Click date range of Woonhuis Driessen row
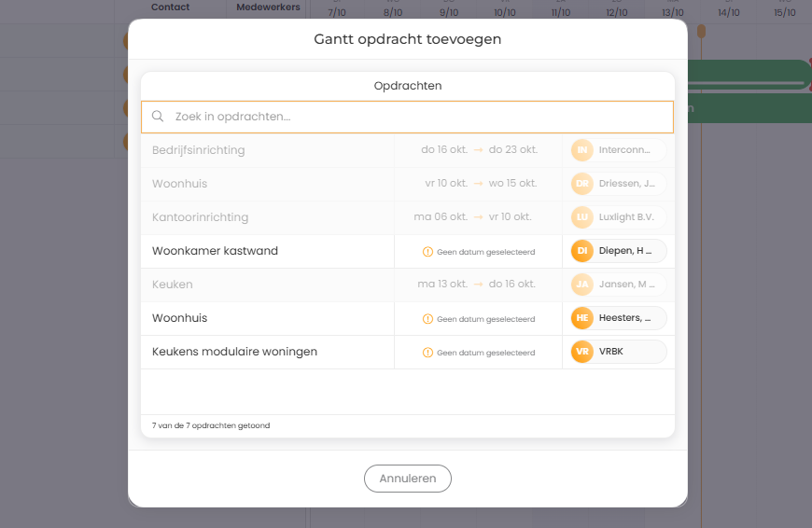The width and height of the screenshot is (812, 528). tap(478, 184)
